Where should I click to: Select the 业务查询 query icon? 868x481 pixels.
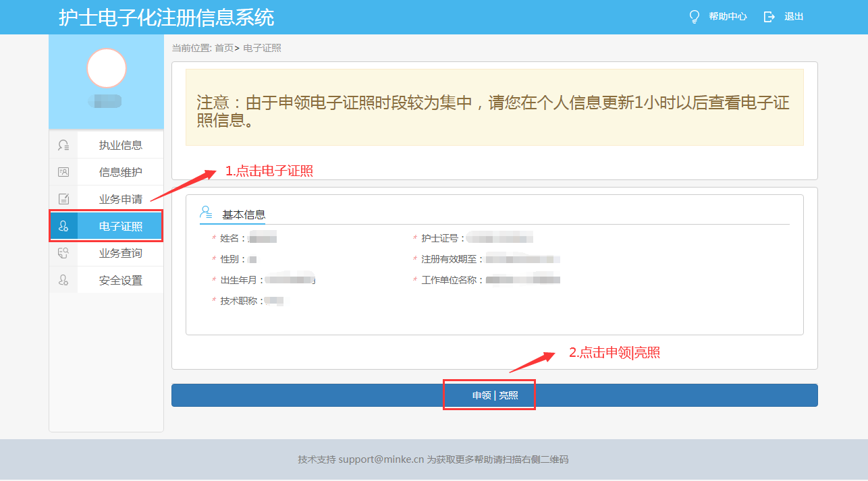click(x=63, y=252)
